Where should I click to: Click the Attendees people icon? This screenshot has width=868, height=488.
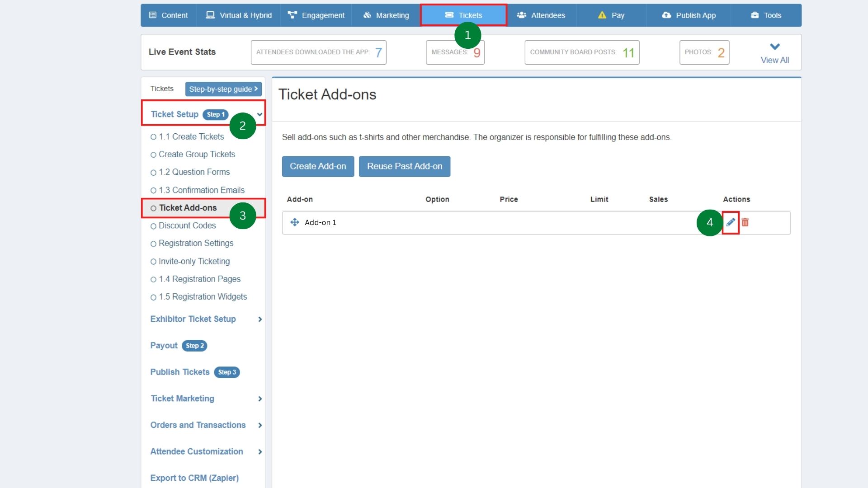521,15
